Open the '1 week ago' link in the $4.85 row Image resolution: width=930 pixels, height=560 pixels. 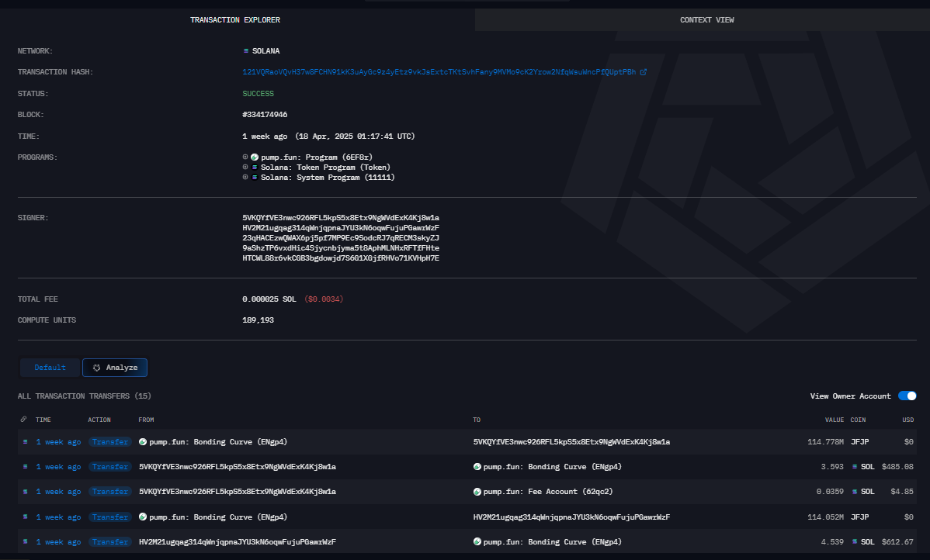[58, 492]
